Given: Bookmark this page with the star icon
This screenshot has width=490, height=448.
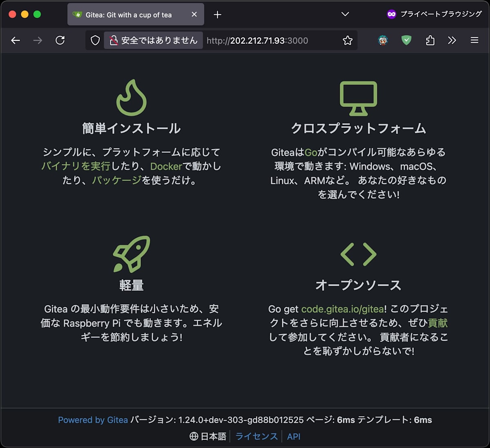Looking at the screenshot, I should (x=347, y=40).
